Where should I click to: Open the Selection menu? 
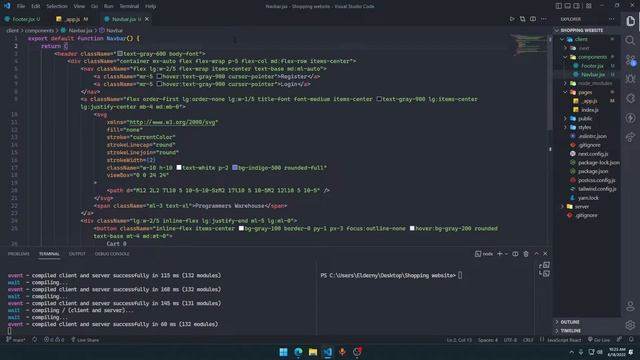tap(57, 6)
